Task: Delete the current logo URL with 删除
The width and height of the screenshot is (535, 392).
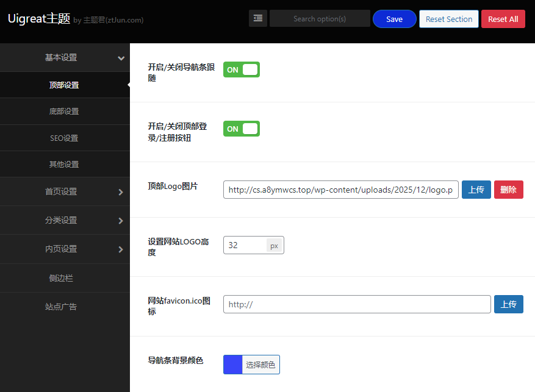Action: (508, 190)
